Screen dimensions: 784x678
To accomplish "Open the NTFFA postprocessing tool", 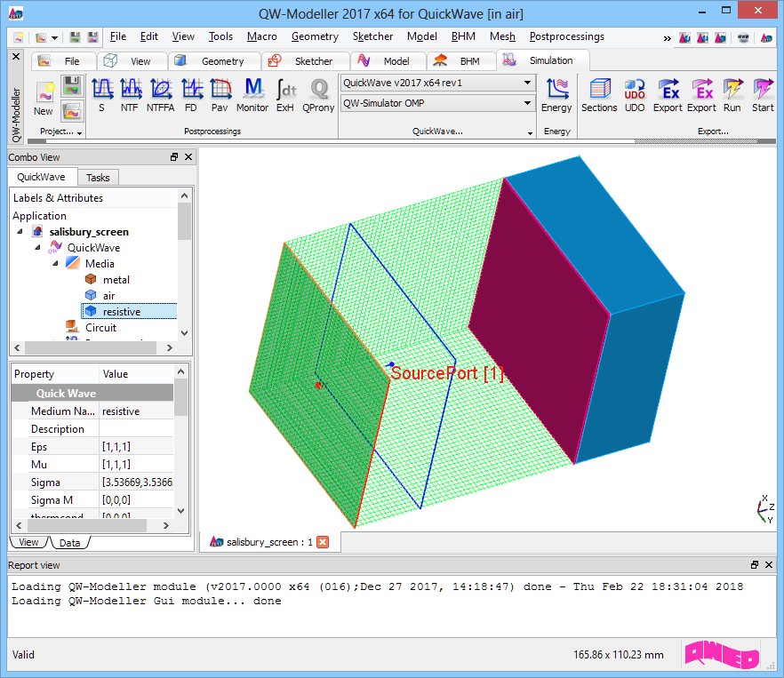I will [x=160, y=94].
